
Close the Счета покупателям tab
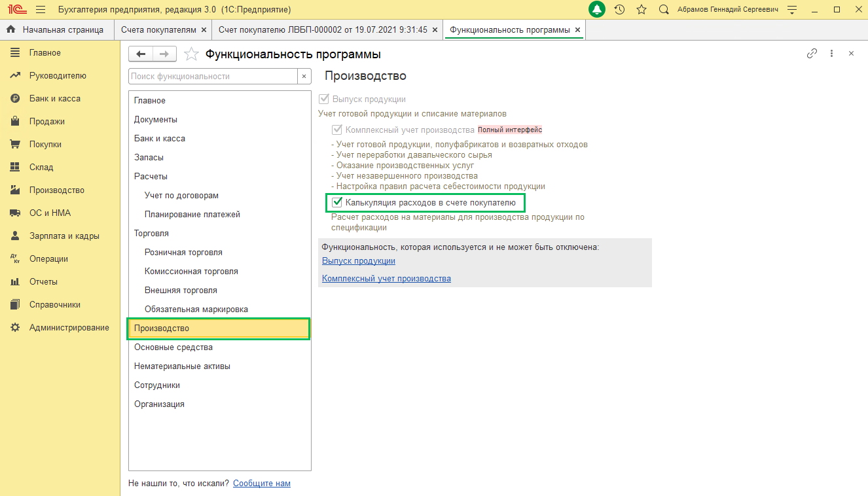[x=204, y=30]
